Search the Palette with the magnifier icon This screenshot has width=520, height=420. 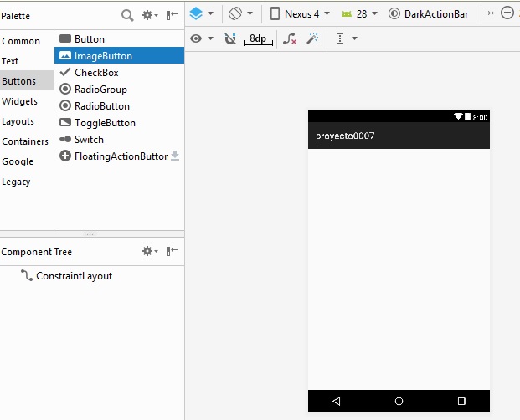pos(127,15)
